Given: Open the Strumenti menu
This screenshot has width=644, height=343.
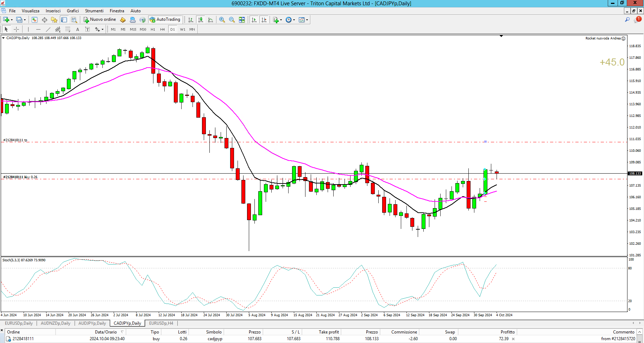Looking at the screenshot, I should 94,11.
